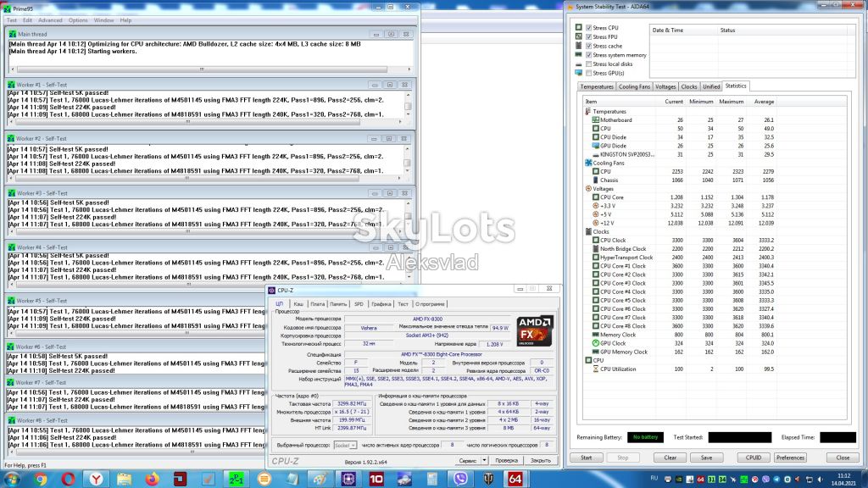Click the Проверка button in CPU-Z
The image size is (868, 488).
[507, 460]
